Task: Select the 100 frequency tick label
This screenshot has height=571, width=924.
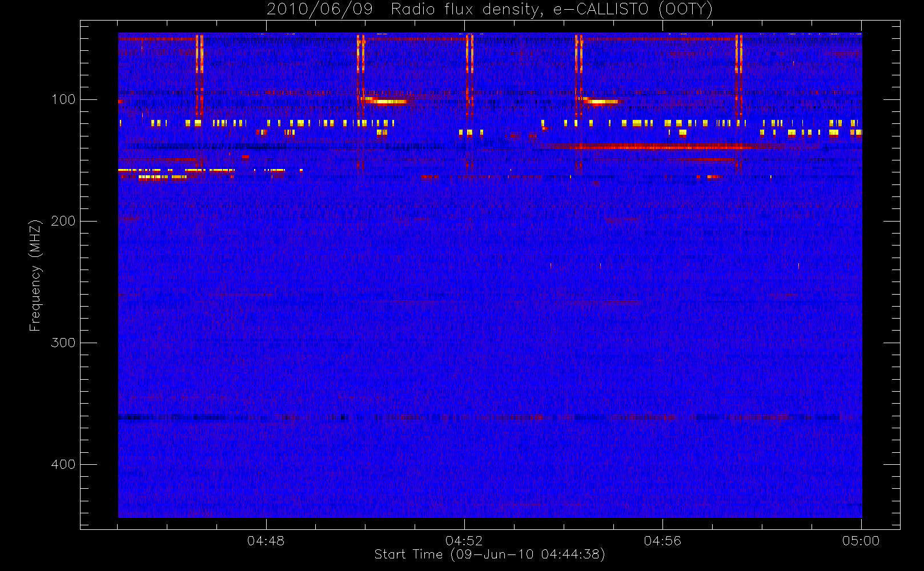Action: 63,99
